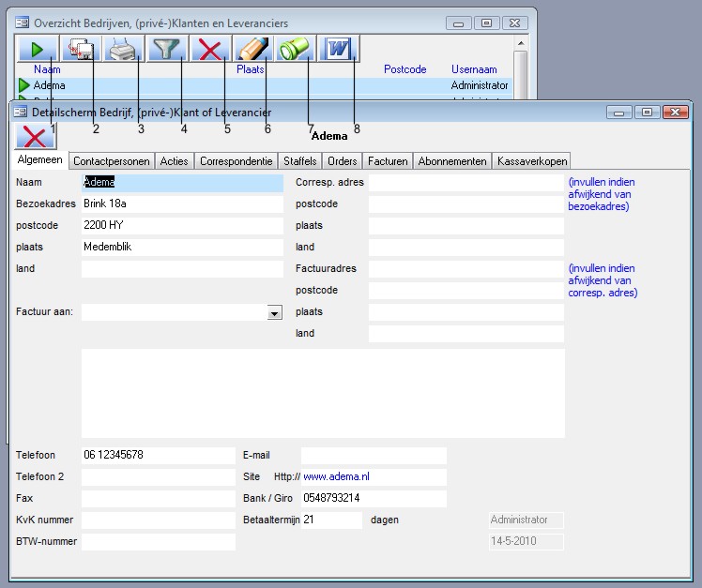The width and height of the screenshot is (702, 588).
Task: Switch to the Correspondentie tab
Action: tap(236, 161)
